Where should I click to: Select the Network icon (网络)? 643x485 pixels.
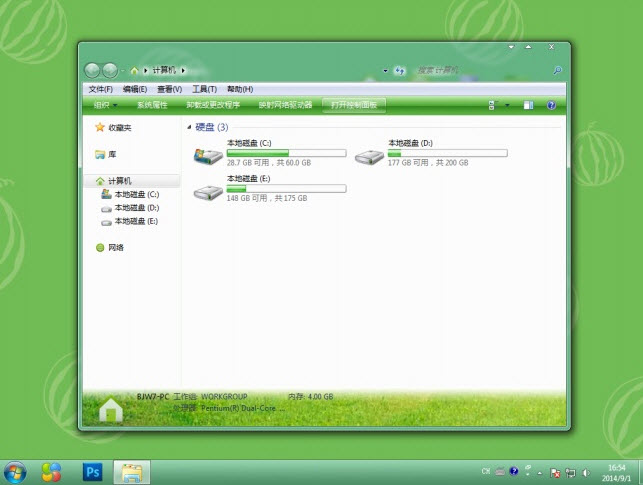pyautogui.click(x=100, y=248)
